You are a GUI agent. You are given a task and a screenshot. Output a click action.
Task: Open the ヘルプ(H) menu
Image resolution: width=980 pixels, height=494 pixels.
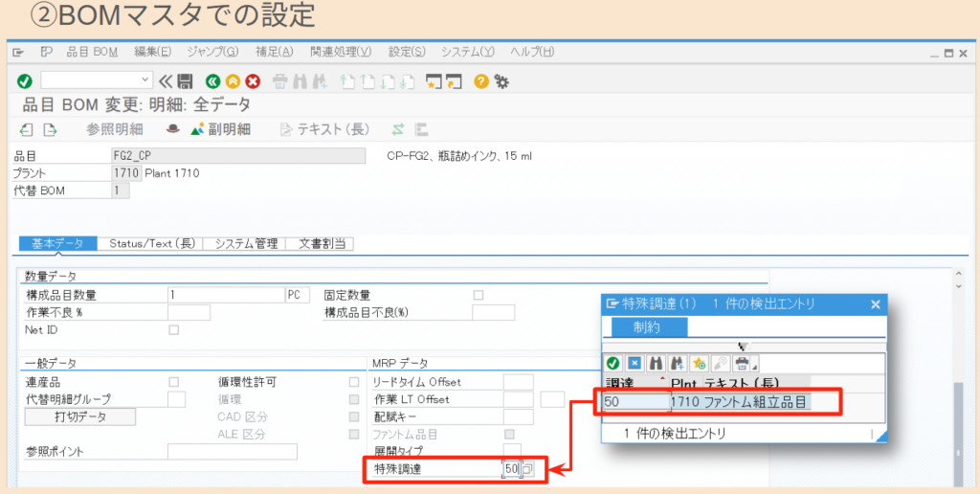point(532,52)
